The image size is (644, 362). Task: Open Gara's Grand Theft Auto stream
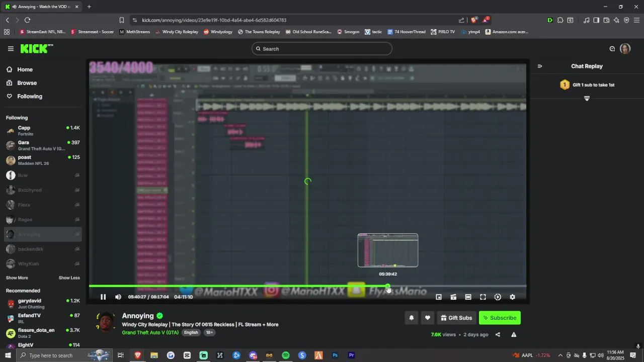tap(43, 145)
